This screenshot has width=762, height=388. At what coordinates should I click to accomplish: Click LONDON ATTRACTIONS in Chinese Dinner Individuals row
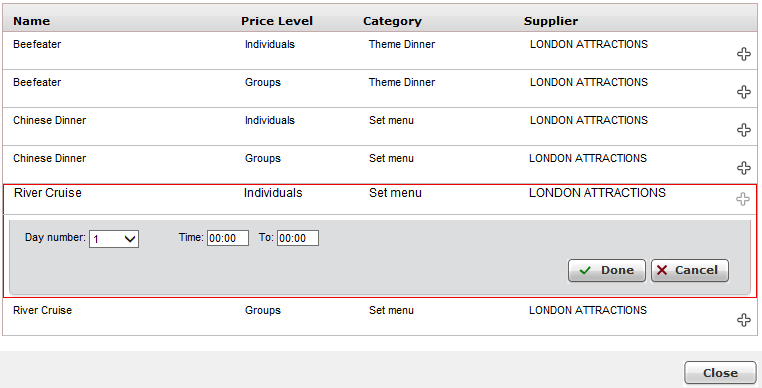coord(589,120)
